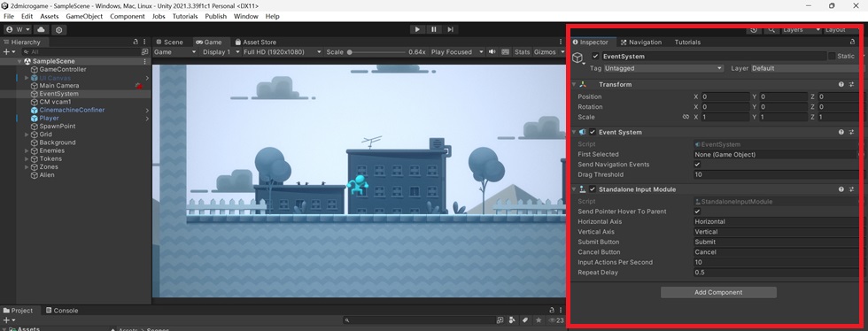Screen dimensions: 868x331
Task: Select Main Camera in the Hierarchy
Action: tap(59, 86)
